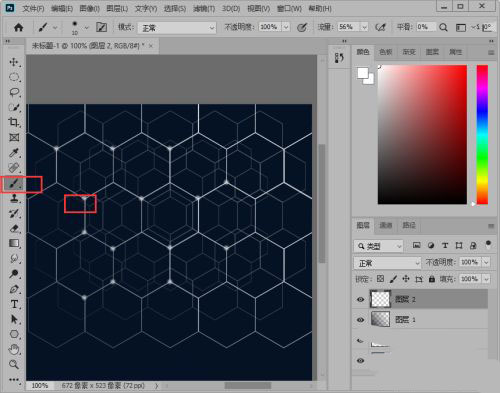The width and height of the screenshot is (500, 393).
Task: Toggle layer filtering on/off switch
Action: point(488,244)
